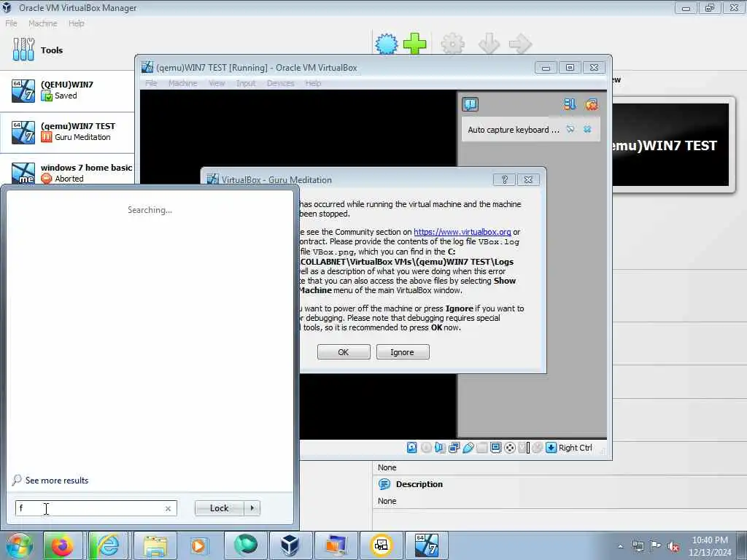
Task: Open Windows Explorer from the taskbar
Action: tap(155, 545)
